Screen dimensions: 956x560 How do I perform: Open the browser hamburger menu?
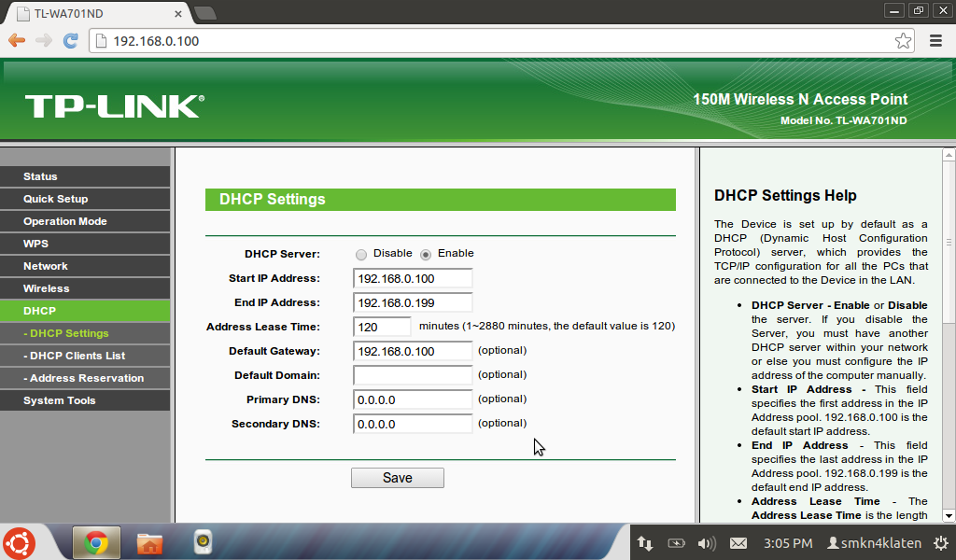[x=935, y=41]
